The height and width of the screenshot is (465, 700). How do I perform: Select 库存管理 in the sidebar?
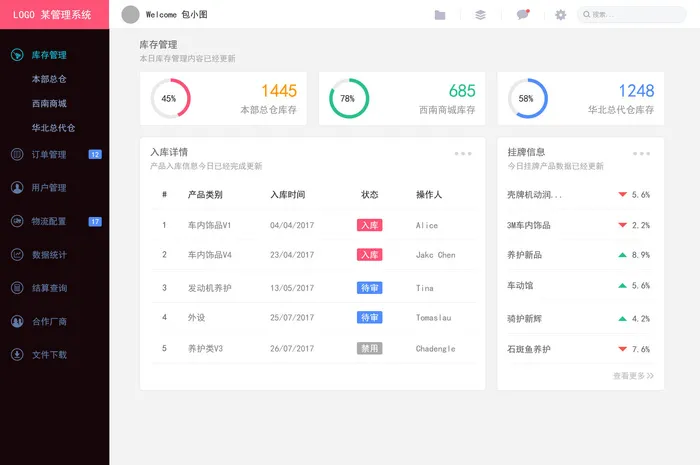pos(49,55)
